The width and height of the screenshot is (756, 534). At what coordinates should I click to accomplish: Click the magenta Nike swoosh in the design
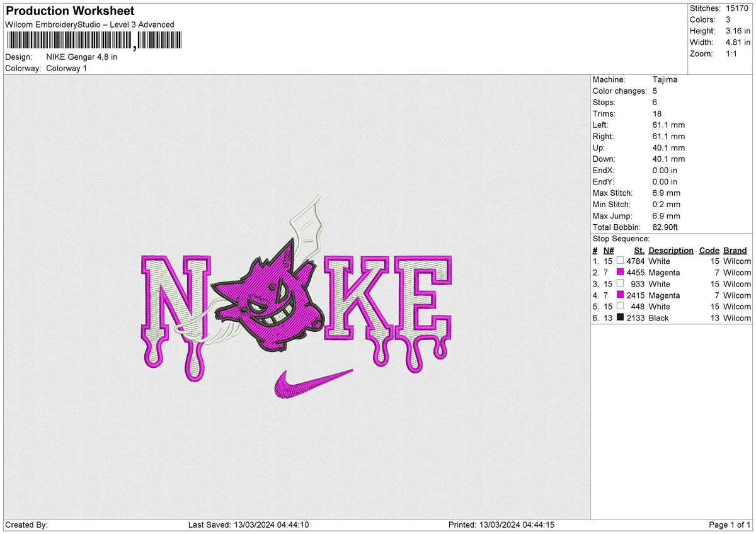313,384
